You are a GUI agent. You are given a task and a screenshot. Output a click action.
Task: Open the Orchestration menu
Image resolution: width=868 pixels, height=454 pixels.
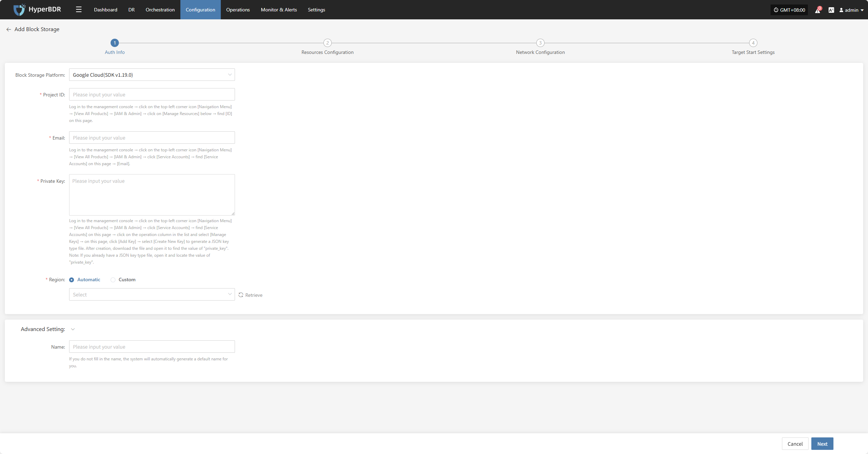click(x=160, y=10)
